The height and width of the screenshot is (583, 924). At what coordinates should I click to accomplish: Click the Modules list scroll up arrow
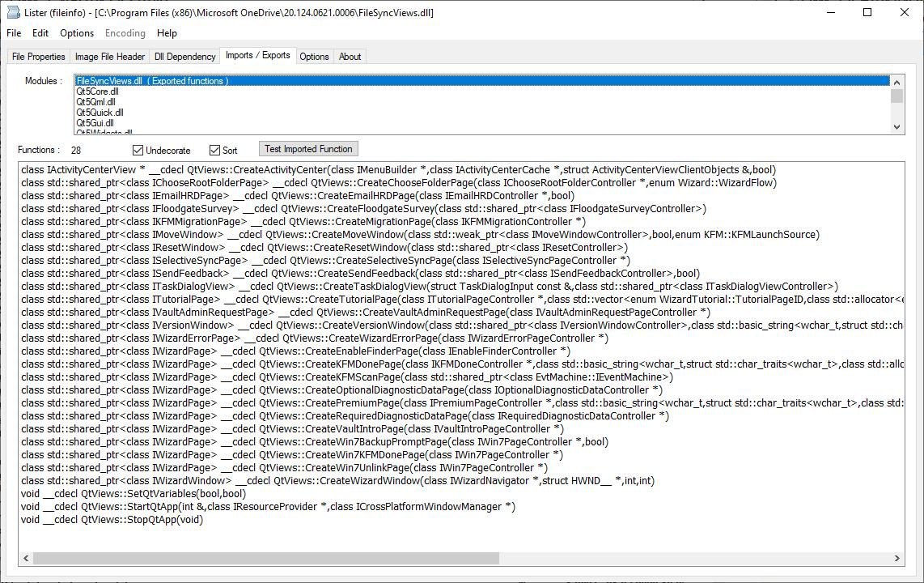[x=896, y=82]
